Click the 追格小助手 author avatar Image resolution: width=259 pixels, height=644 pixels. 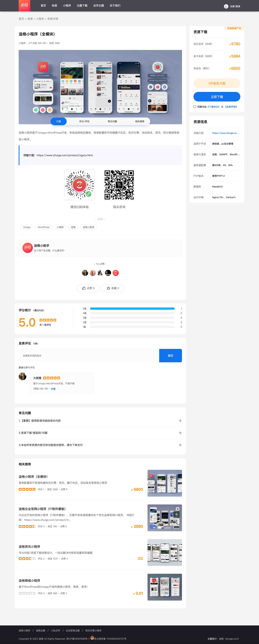27,248
